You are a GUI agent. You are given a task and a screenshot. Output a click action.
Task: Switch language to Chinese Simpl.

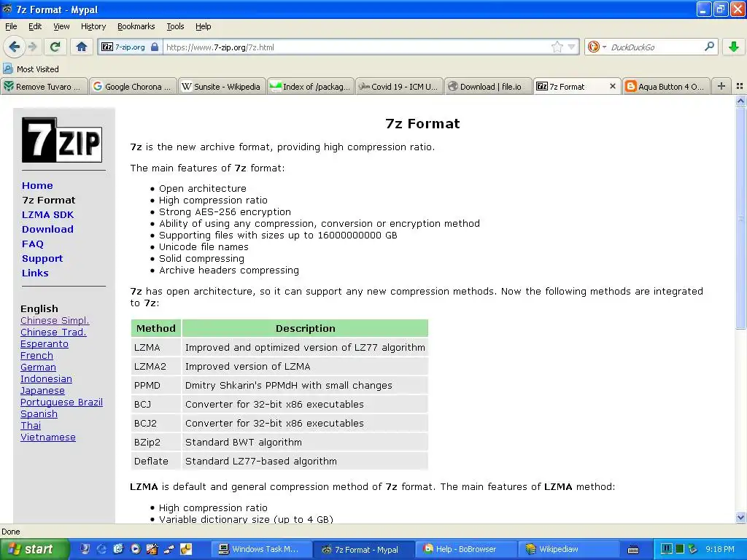click(x=55, y=321)
